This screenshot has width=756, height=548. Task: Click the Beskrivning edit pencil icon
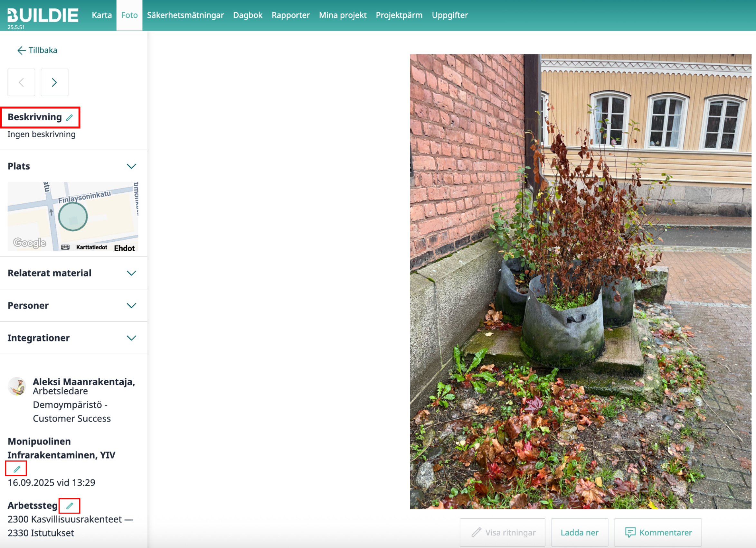pos(69,117)
